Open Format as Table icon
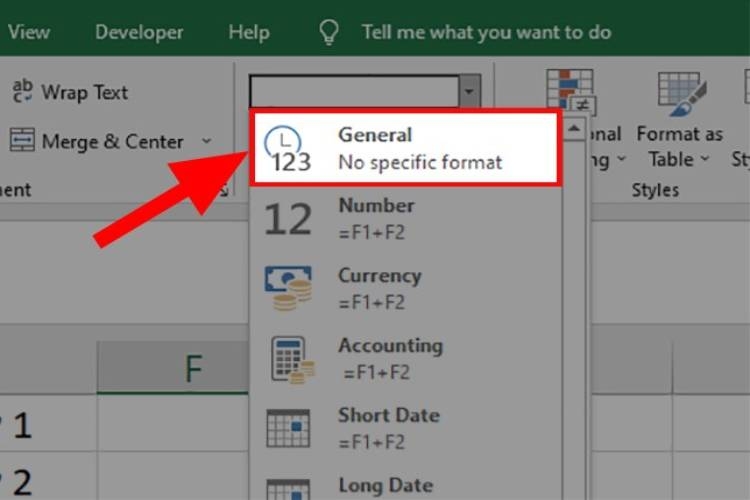This screenshot has width=750, height=500. pyautogui.click(x=682, y=95)
